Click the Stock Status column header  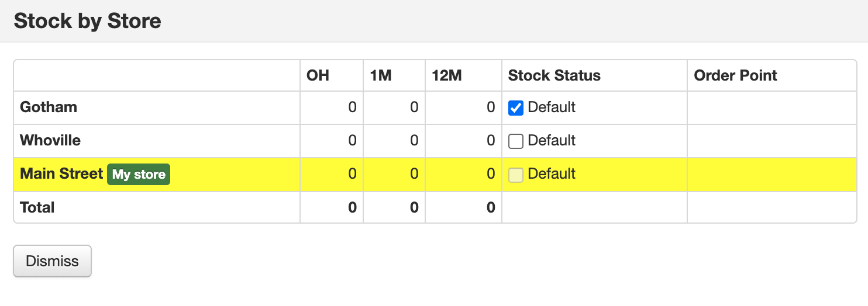tap(554, 75)
